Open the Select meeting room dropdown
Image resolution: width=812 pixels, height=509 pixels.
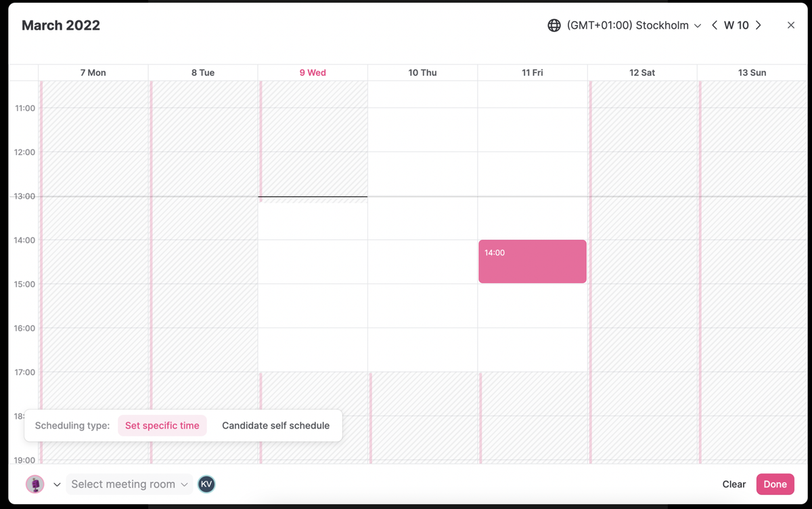(x=129, y=484)
